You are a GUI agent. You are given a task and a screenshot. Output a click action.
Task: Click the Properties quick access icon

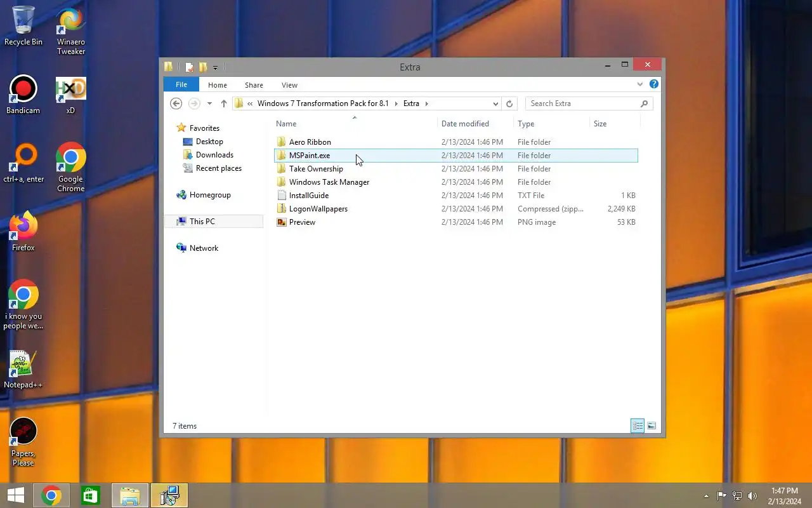pos(190,67)
